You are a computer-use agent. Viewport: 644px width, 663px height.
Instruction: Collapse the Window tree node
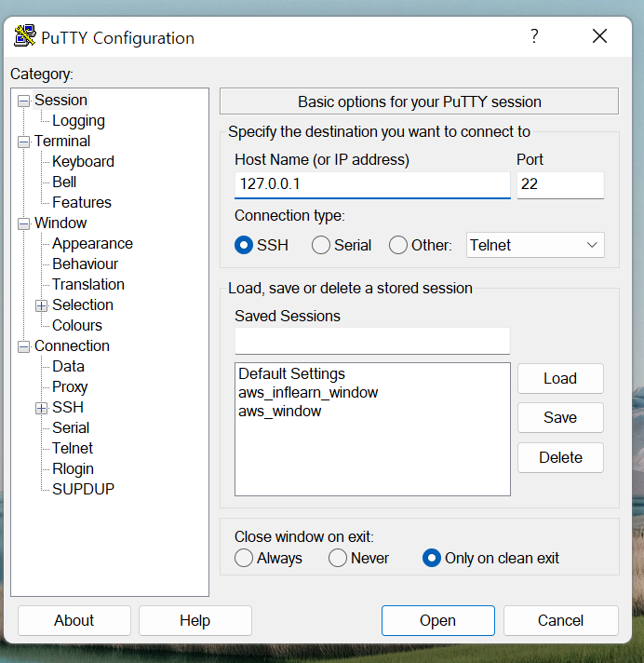(23, 223)
